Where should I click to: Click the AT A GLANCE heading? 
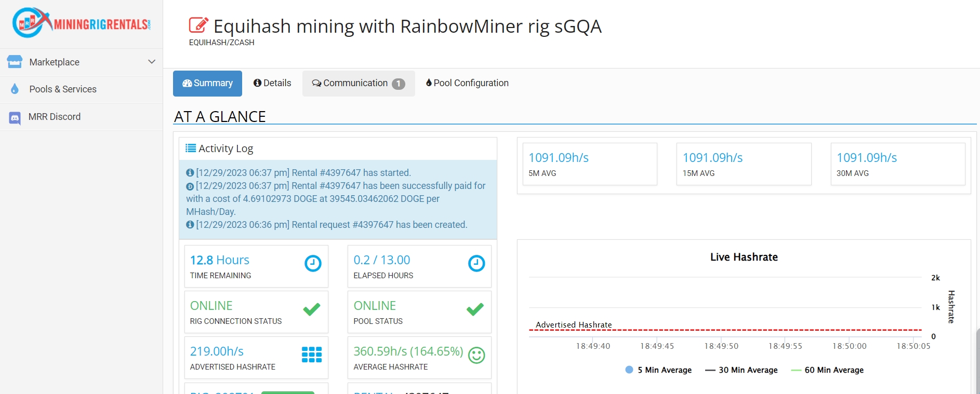(220, 116)
